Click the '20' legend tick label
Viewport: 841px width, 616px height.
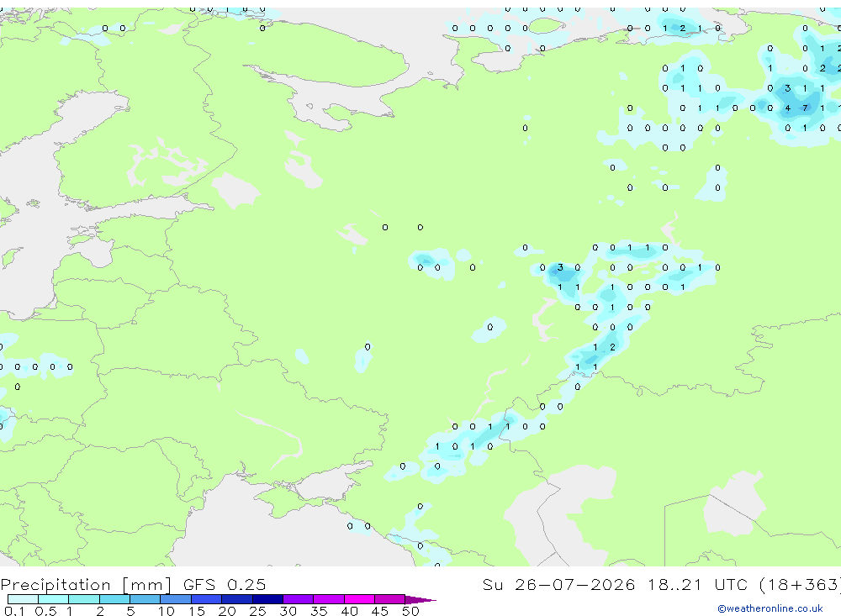click(227, 611)
